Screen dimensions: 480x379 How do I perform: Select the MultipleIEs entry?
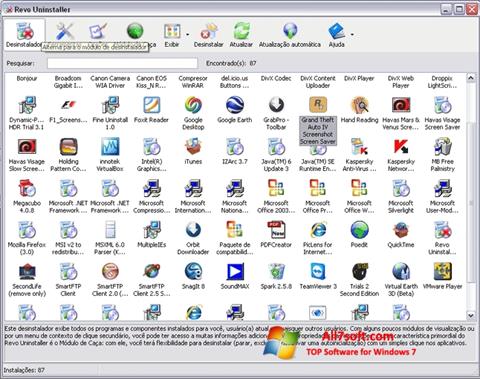(151, 235)
